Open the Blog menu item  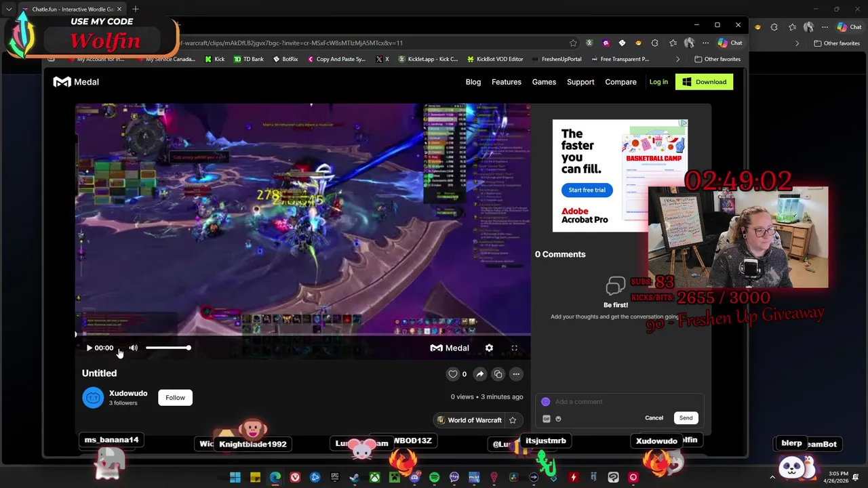click(x=473, y=82)
